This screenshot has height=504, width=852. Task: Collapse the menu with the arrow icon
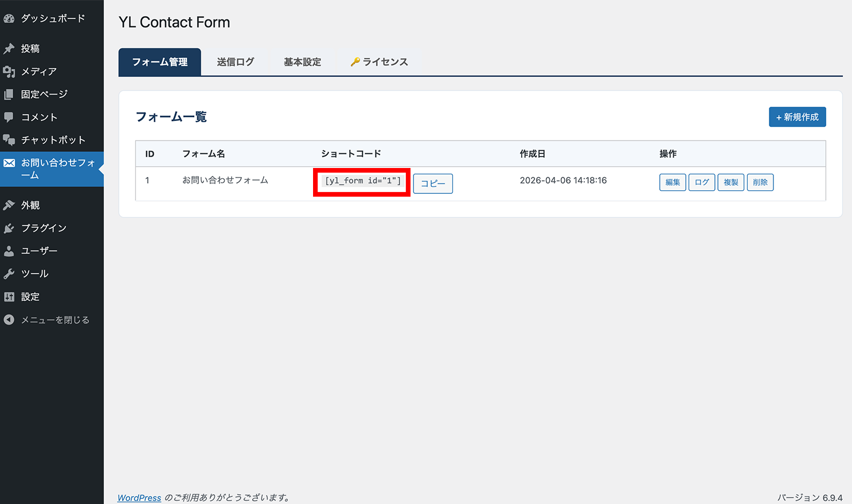tap(9, 320)
